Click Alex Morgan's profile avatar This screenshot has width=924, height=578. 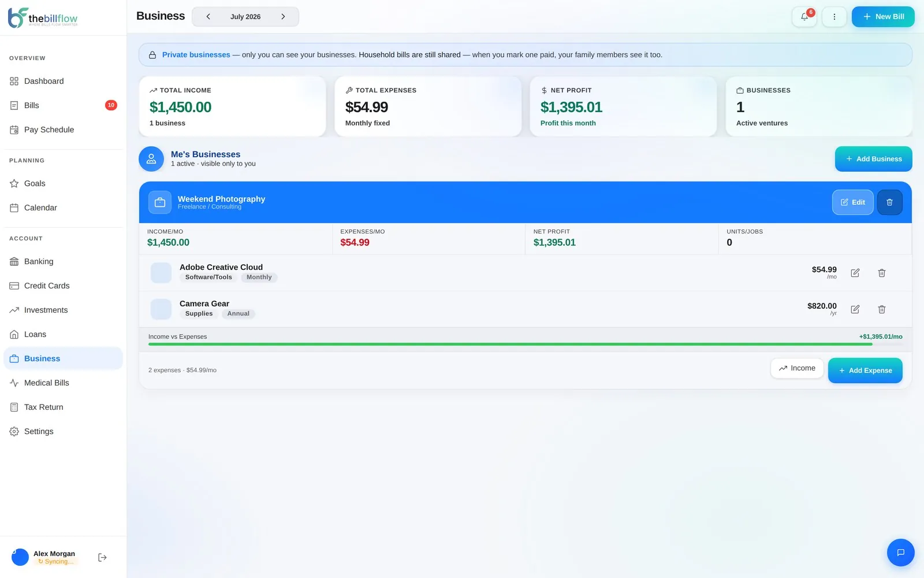20,557
